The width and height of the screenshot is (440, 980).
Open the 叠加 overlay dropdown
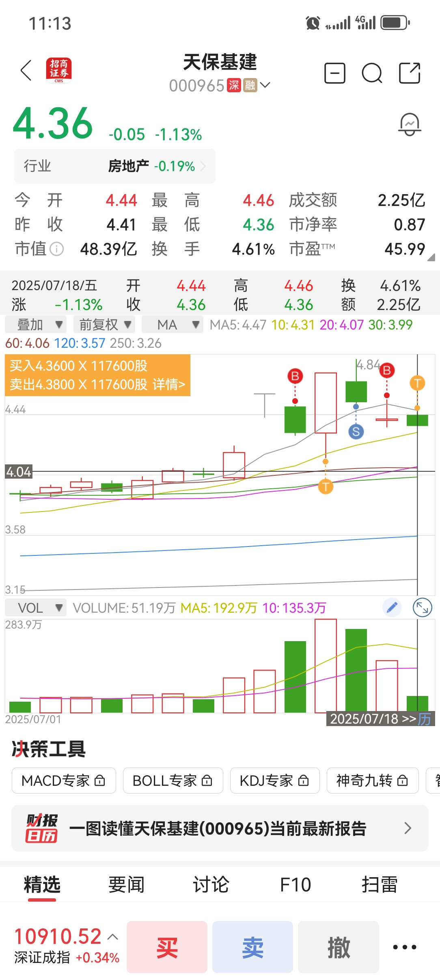(x=36, y=325)
